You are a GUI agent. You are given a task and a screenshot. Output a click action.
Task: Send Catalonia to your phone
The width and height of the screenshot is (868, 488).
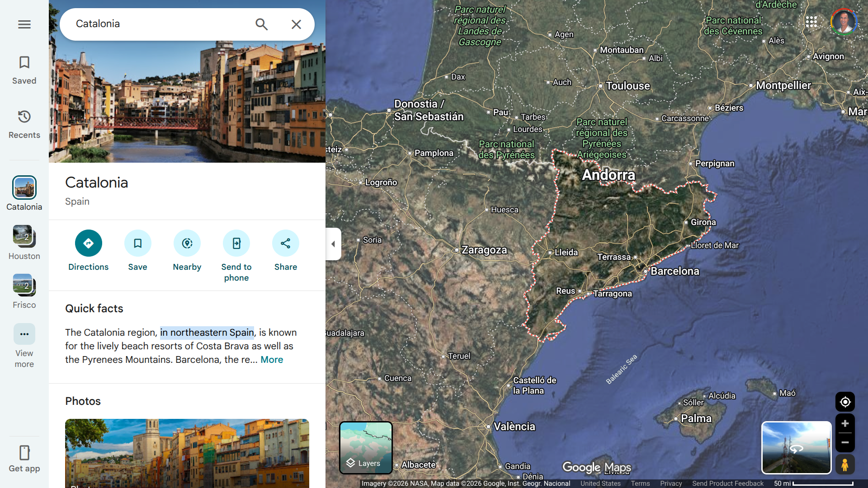236,244
